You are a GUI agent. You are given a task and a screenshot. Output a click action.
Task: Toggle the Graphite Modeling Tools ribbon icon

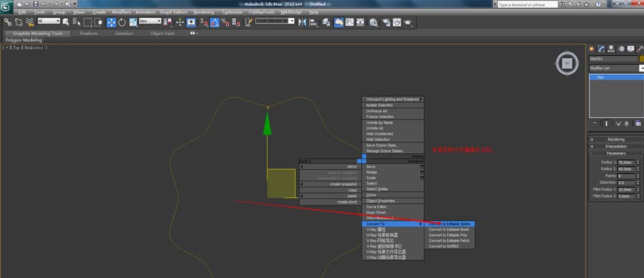click(339, 22)
